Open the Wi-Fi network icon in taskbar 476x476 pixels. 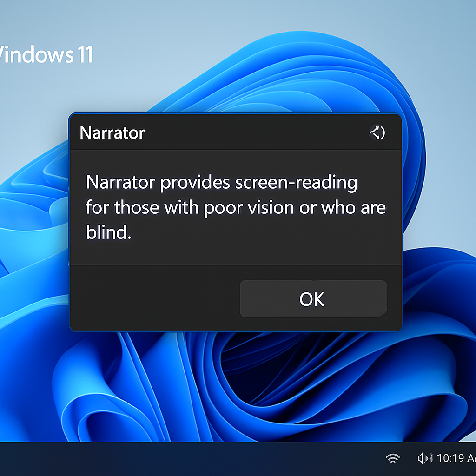pos(393,458)
